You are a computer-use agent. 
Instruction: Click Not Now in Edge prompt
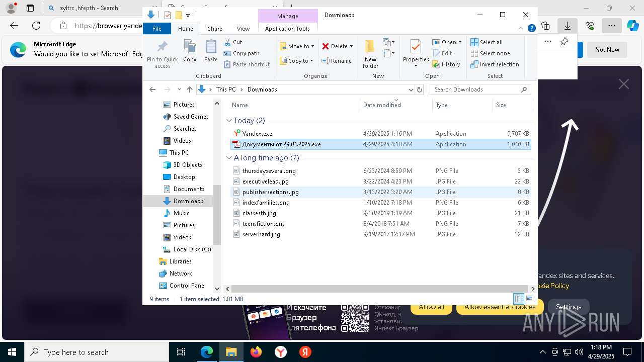point(607,49)
